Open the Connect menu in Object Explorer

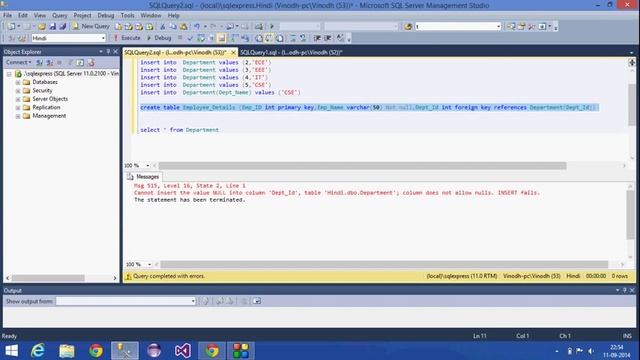click(18, 62)
